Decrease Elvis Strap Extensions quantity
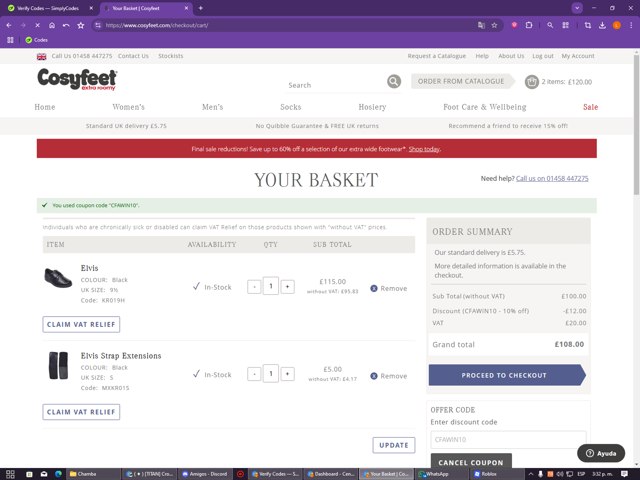The height and width of the screenshot is (480, 640). point(254,374)
